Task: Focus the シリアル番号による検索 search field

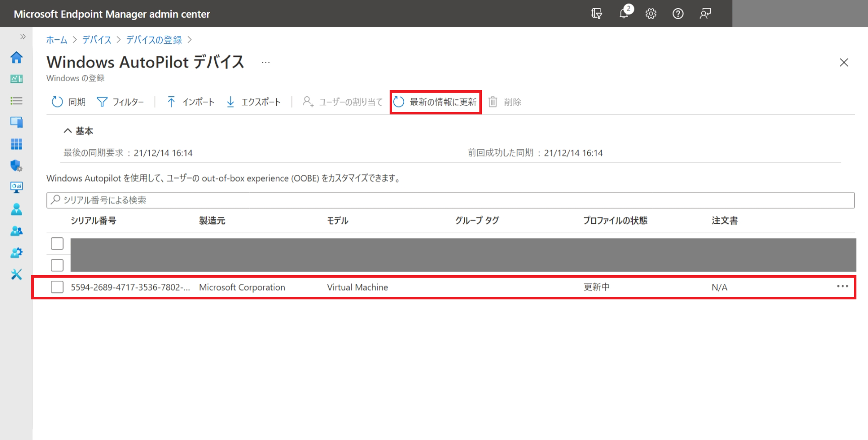Action: pyautogui.click(x=450, y=200)
